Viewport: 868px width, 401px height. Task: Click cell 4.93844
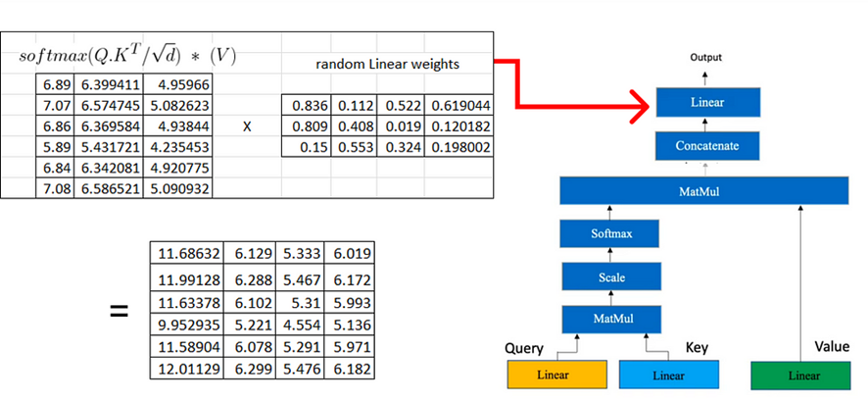(x=177, y=126)
